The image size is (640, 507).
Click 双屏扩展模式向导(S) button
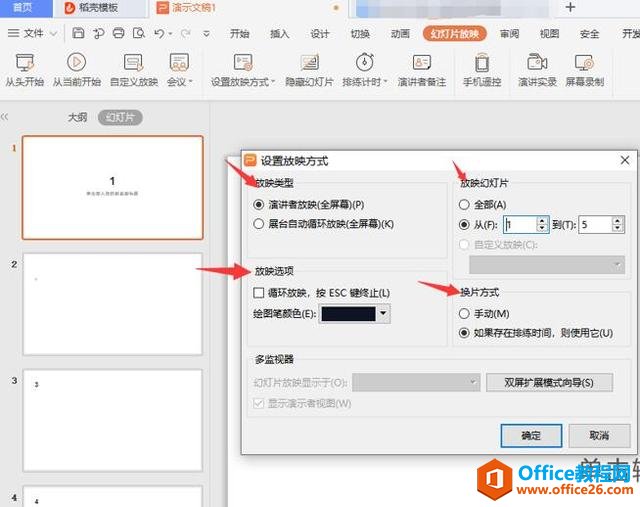tap(549, 382)
